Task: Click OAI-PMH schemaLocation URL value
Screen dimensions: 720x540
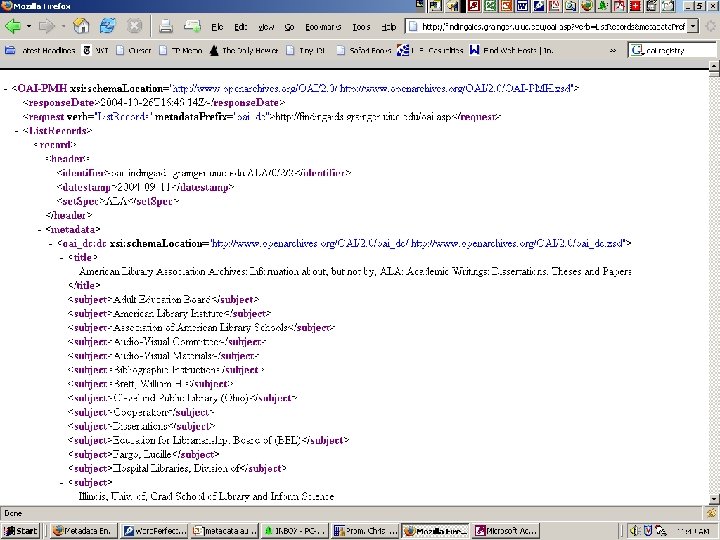Action: (371, 88)
